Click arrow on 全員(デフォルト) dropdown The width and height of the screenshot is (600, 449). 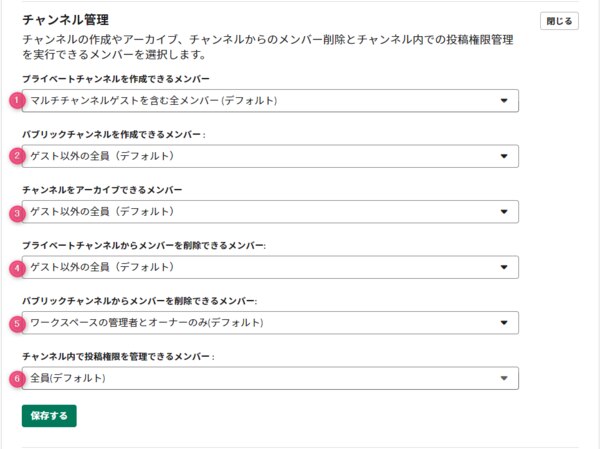point(504,378)
